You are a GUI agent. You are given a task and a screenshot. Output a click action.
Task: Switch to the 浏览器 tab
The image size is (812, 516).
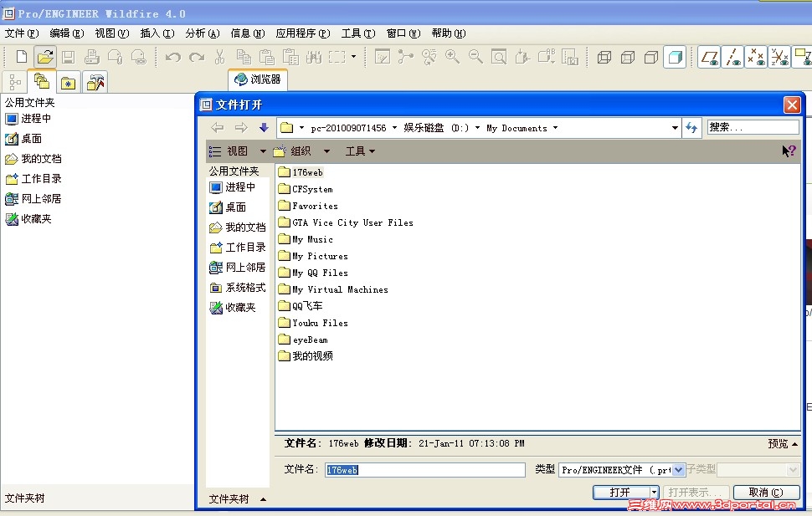tap(257, 79)
